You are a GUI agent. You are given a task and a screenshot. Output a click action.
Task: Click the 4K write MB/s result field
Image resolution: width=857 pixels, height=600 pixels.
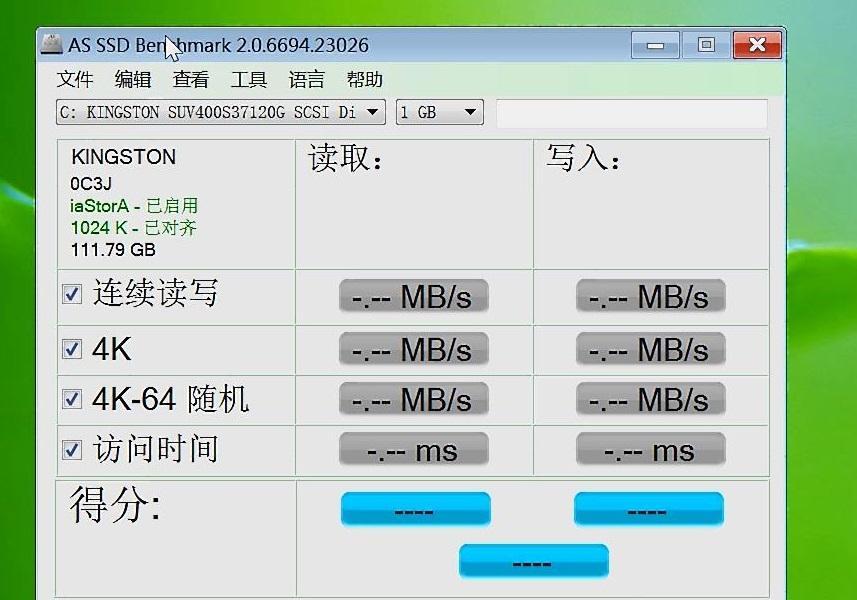pos(649,348)
